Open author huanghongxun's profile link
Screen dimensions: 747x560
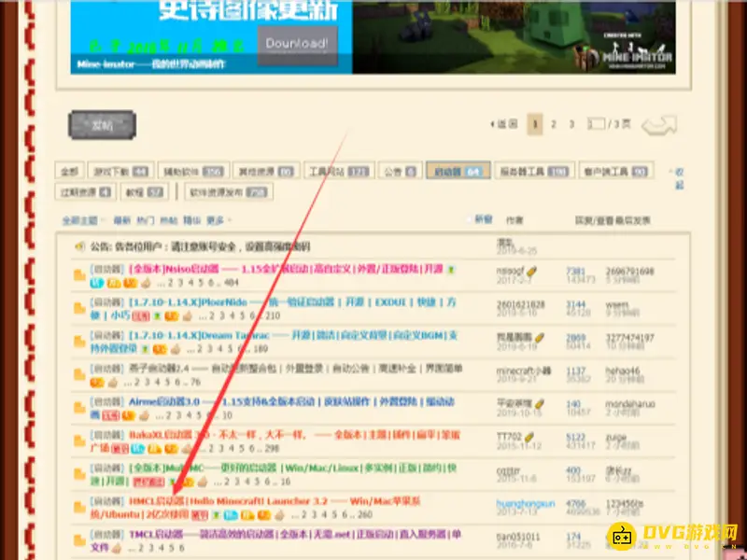(526, 503)
